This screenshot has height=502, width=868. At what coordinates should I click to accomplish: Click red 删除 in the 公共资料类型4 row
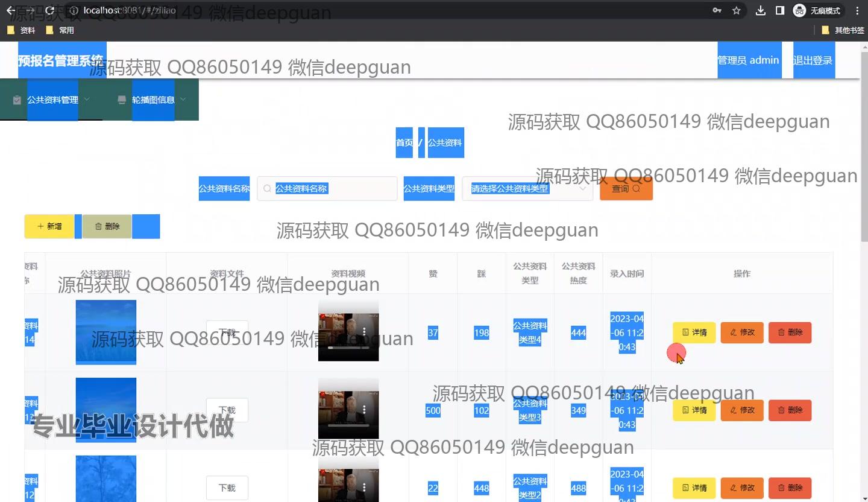[x=790, y=332]
